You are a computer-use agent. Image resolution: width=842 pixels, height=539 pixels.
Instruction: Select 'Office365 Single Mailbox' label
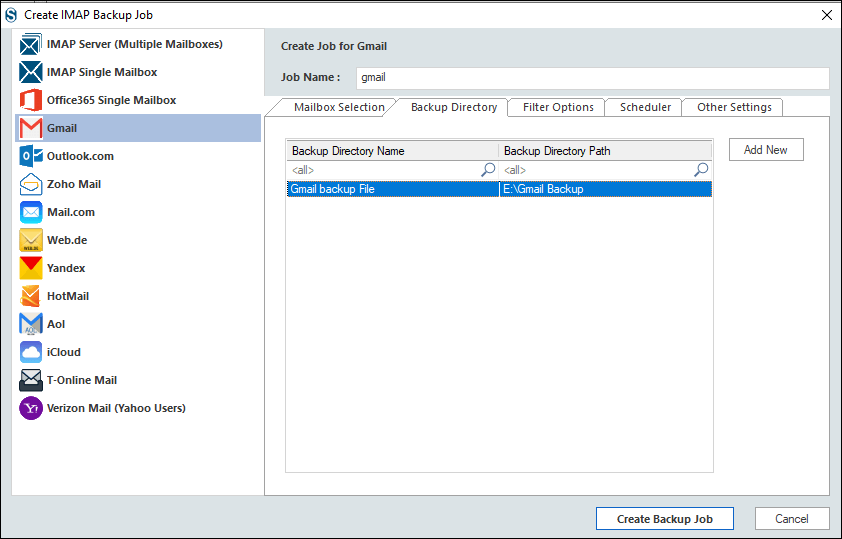point(111,100)
